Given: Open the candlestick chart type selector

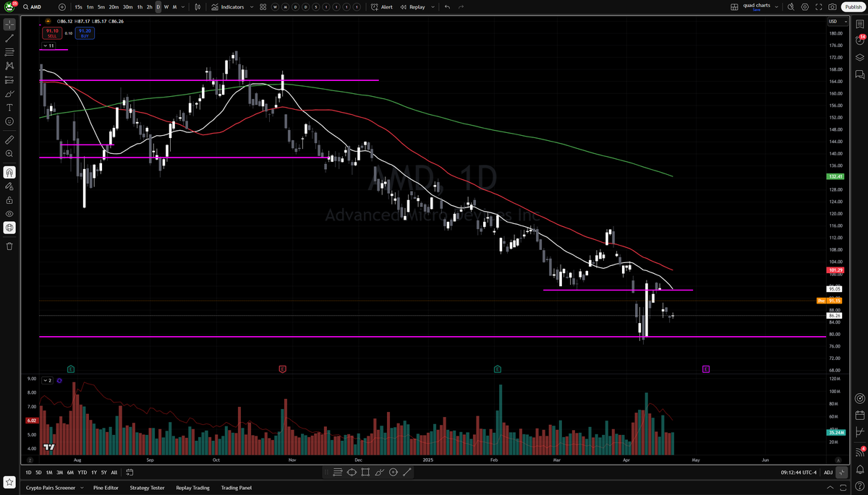Looking at the screenshot, I should click(198, 7).
